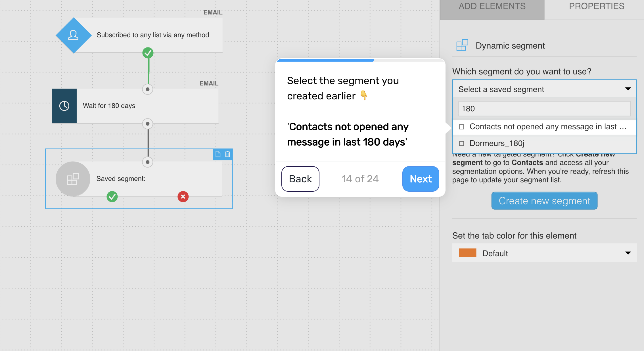Click the green check connector on saved segment
The image size is (644, 351).
click(x=112, y=197)
